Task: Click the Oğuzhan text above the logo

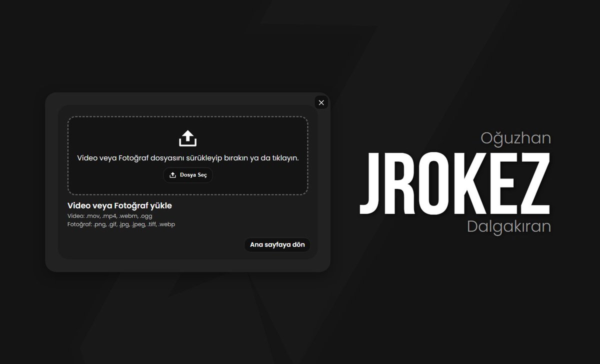Action: [515, 138]
